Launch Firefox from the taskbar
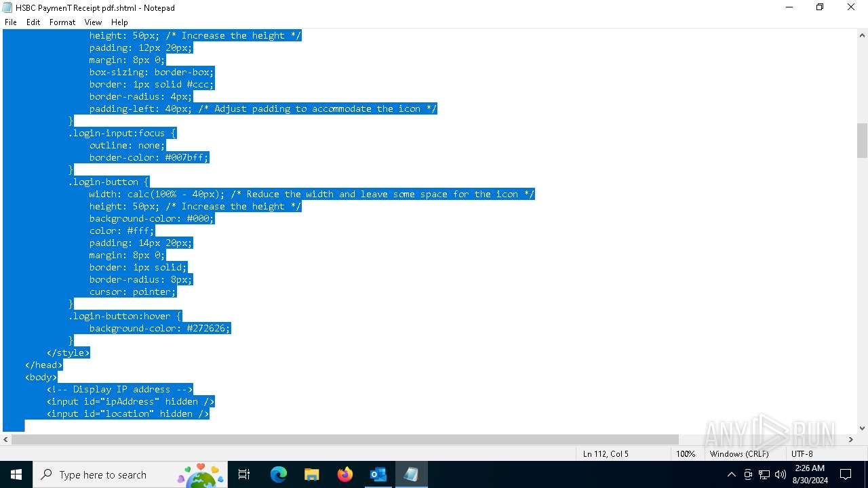868x488 pixels. (345, 474)
